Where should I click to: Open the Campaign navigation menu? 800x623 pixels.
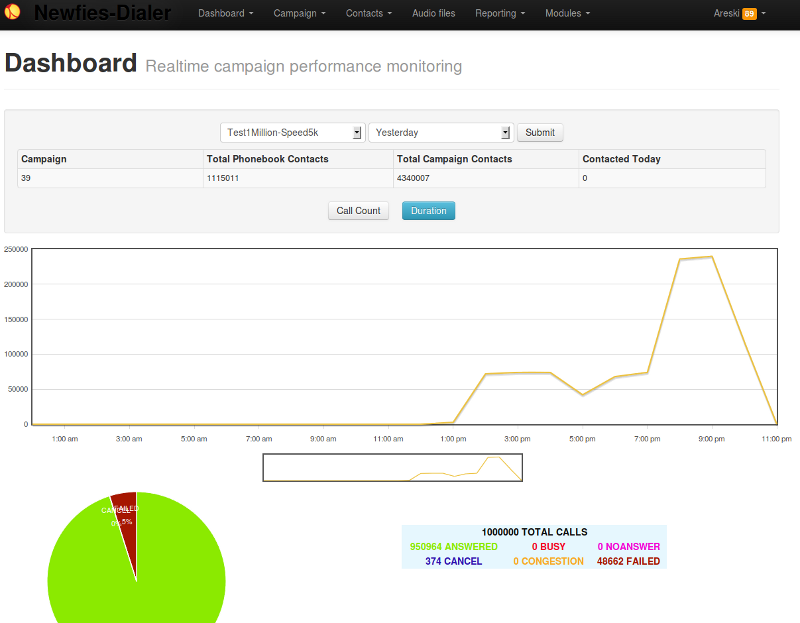pos(299,13)
